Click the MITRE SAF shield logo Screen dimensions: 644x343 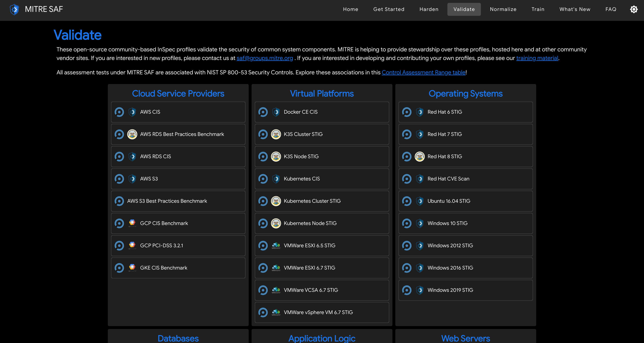pos(15,10)
